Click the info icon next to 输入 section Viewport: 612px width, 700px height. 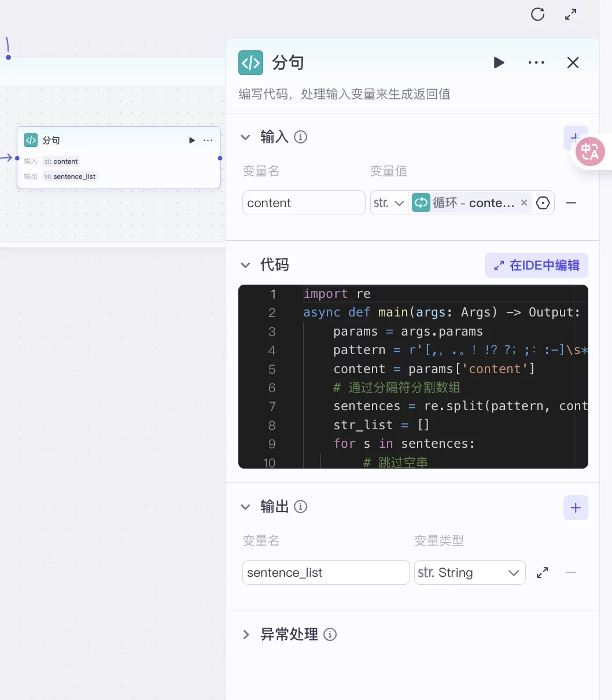[300, 137]
